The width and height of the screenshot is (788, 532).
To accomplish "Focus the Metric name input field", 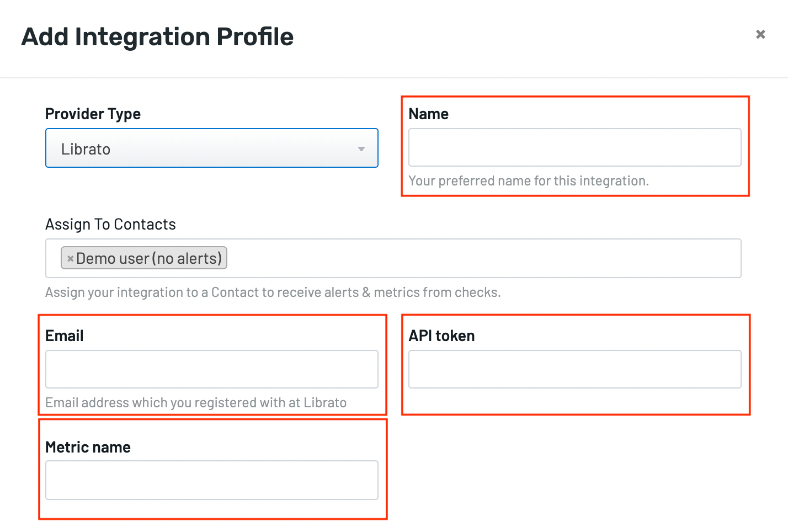I will coord(212,480).
